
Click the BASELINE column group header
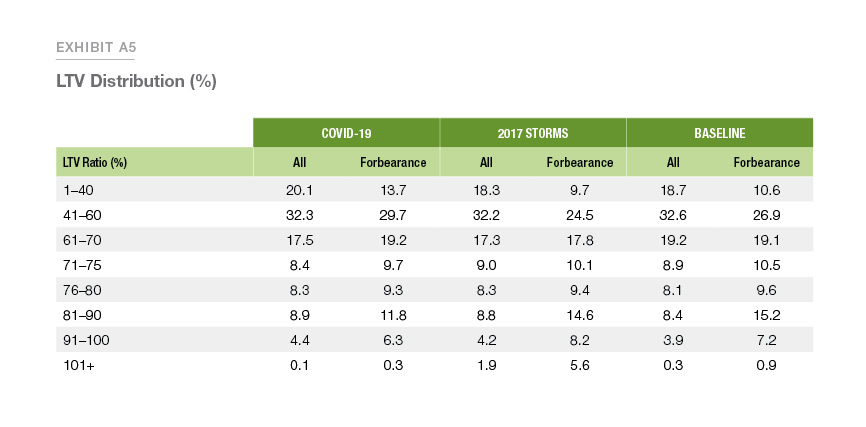[x=720, y=133]
